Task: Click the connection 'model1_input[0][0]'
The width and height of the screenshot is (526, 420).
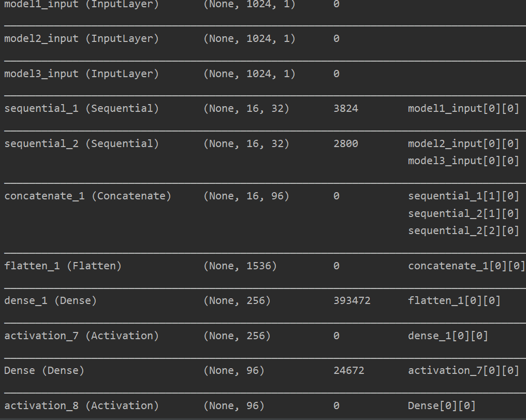Action: pos(463,108)
